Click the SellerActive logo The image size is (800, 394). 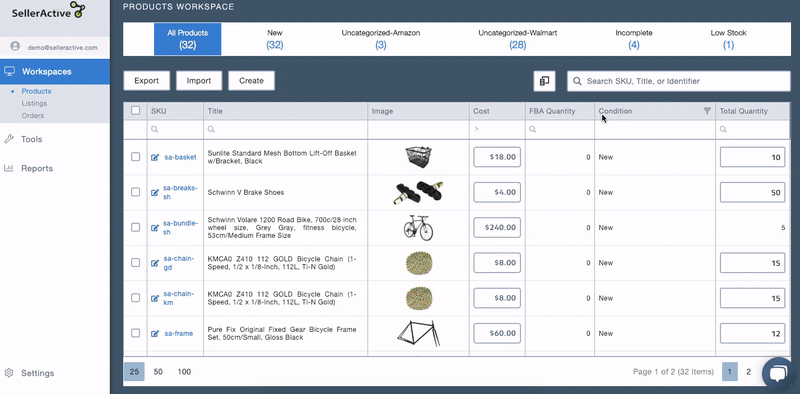49,10
